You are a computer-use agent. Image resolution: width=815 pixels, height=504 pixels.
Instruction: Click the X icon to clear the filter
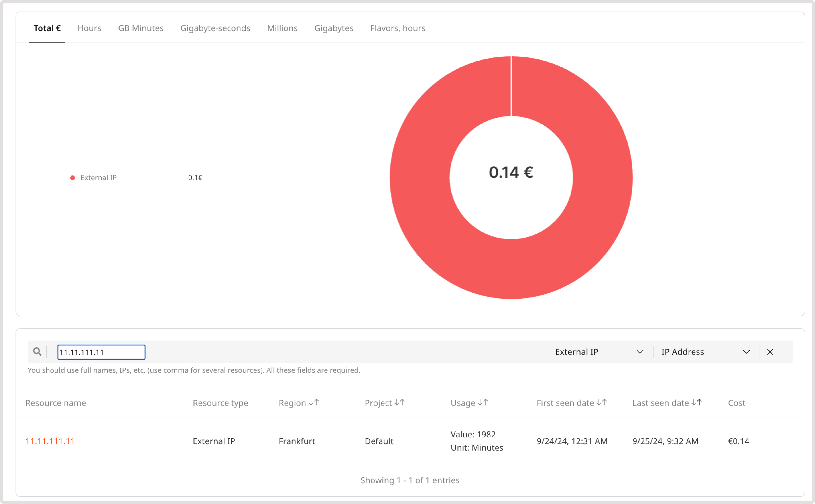[x=770, y=352]
